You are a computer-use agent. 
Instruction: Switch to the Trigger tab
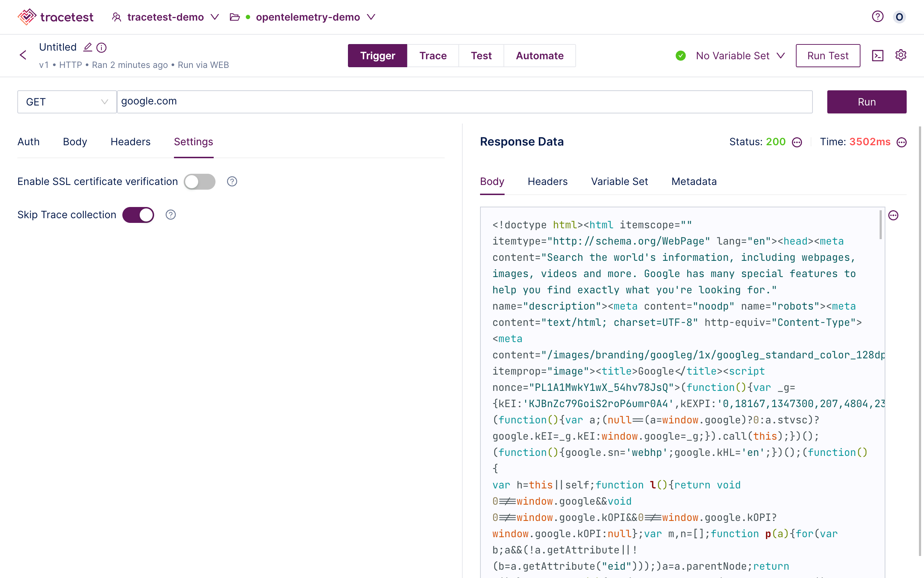tap(377, 56)
